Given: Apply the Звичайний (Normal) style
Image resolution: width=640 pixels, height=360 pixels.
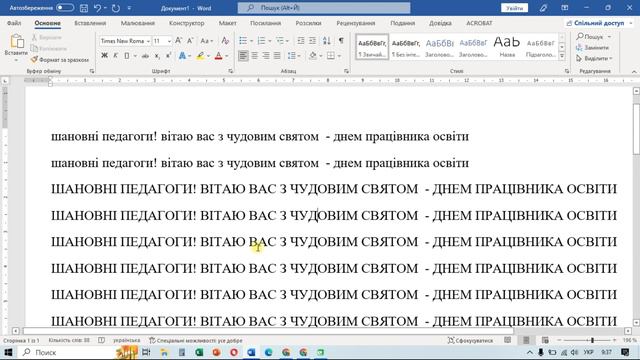Looking at the screenshot, I should (372, 47).
